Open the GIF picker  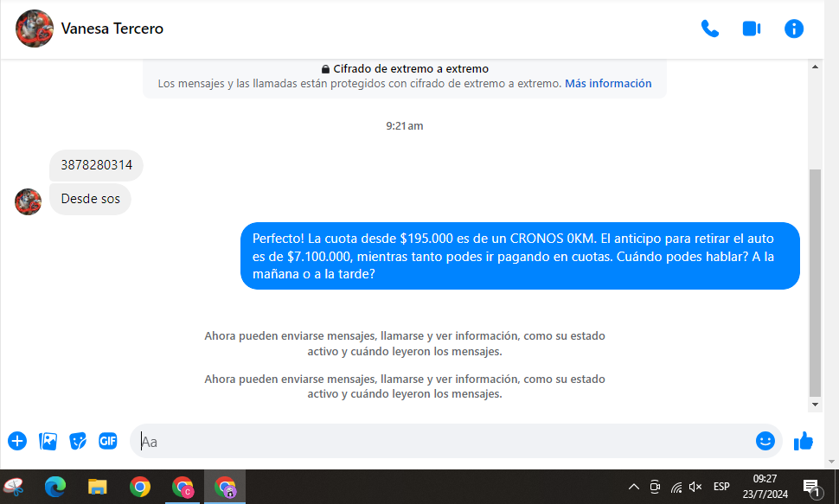tap(107, 441)
